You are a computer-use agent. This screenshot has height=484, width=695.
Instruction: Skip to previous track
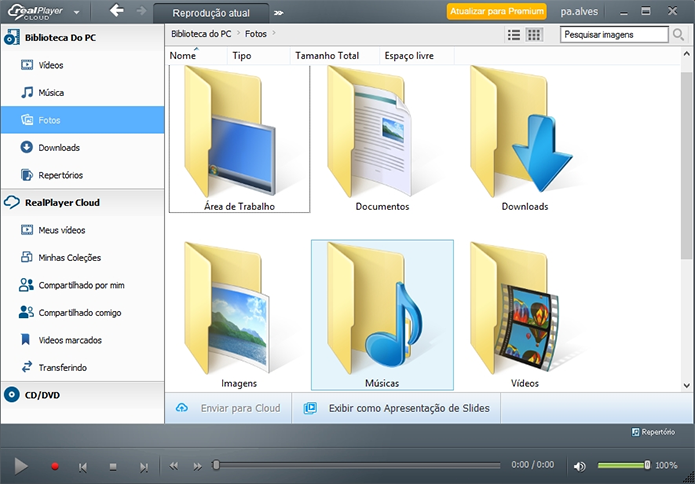point(82,467)
